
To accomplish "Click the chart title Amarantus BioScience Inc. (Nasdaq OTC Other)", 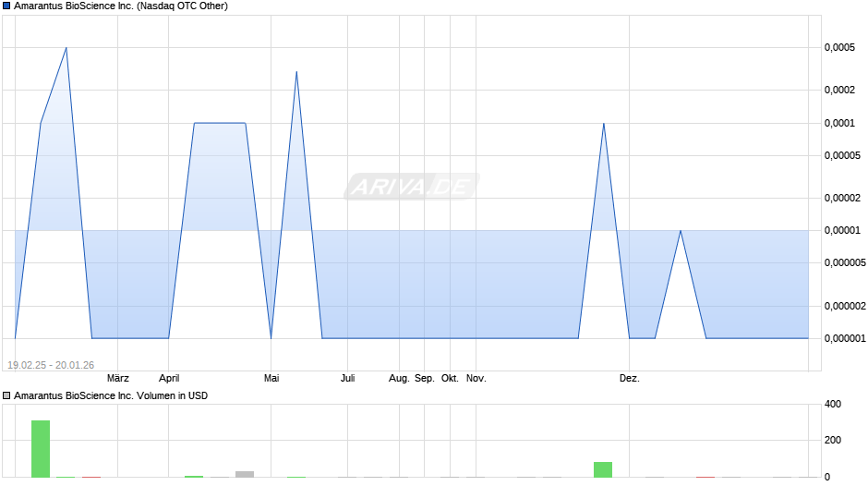I will 121,6.
